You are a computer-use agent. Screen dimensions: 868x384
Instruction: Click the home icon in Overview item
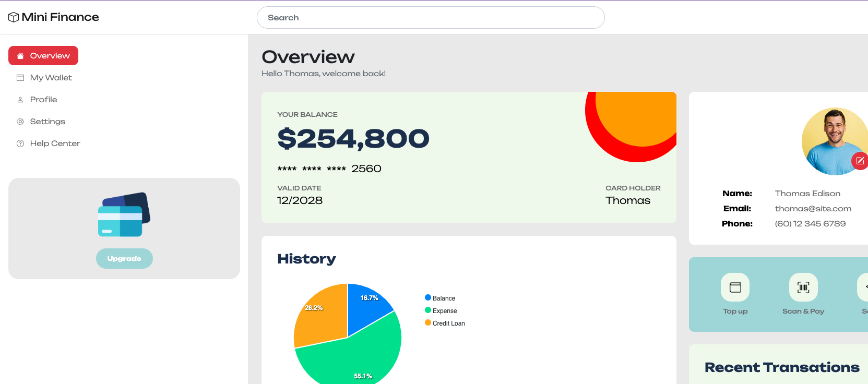pos(20,56)
